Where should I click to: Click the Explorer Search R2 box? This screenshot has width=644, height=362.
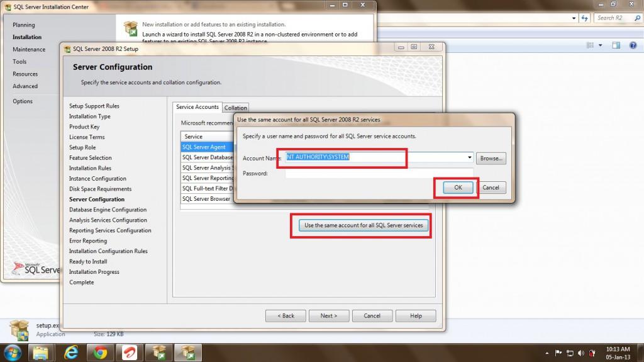(614, 18)
